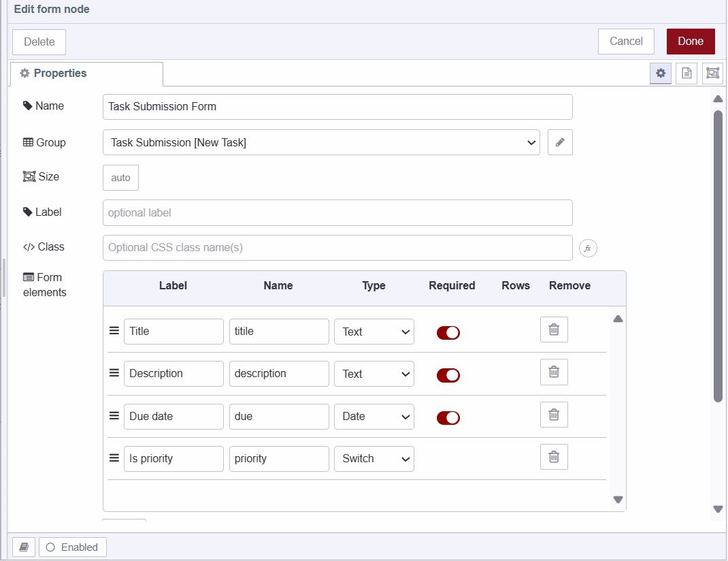728x561 pixels.
Task: Turn off Required for the Description field
Action: coord(448,375)
